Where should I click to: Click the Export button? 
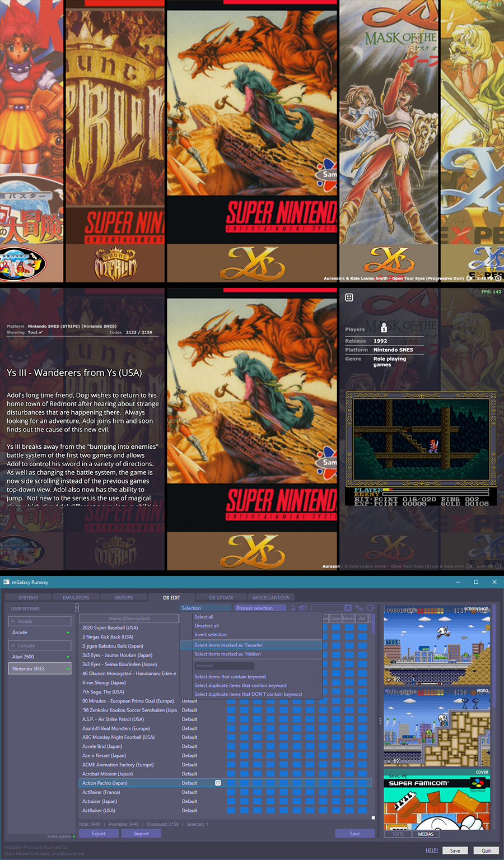click(99, 834)
